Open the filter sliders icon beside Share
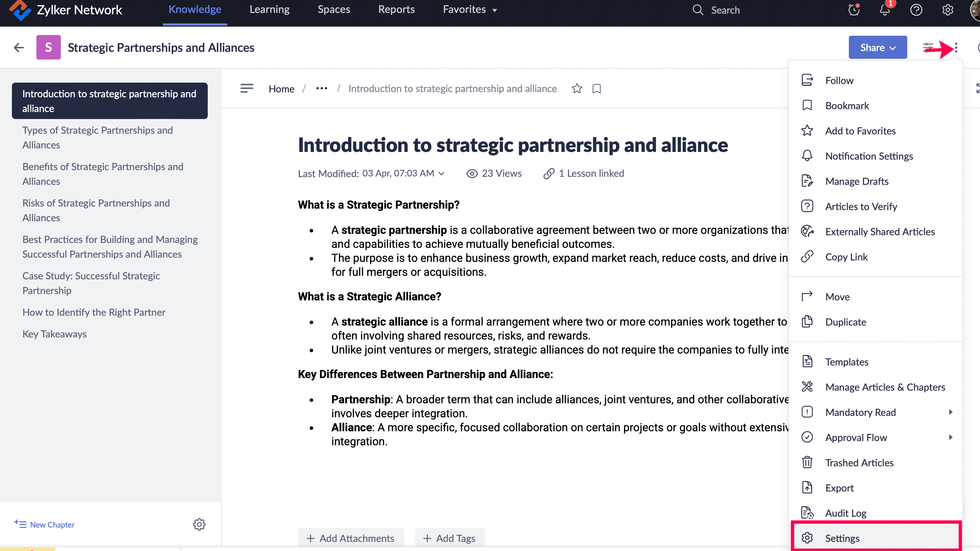Screen dimensions: 980x551 click(x=928, y=48)
